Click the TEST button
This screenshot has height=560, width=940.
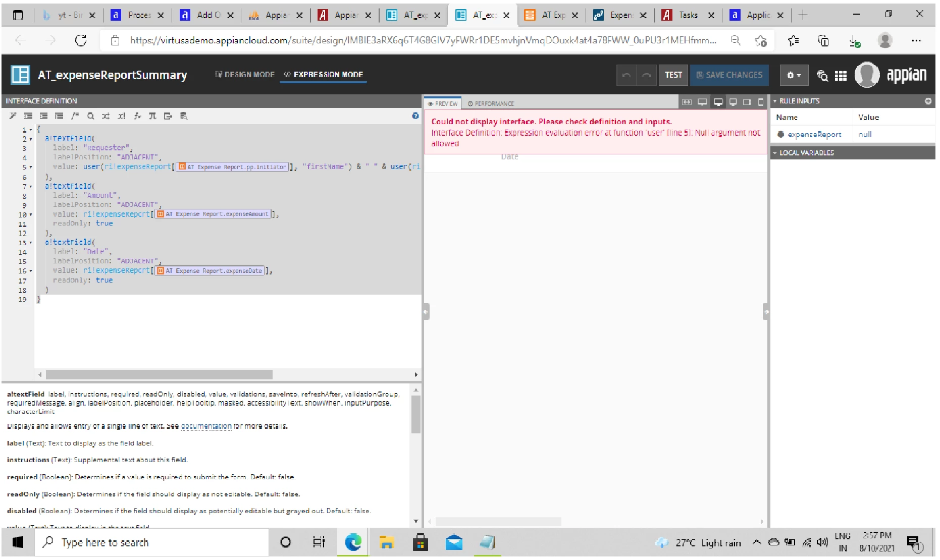pyautogui.click(x=673, y=75)
